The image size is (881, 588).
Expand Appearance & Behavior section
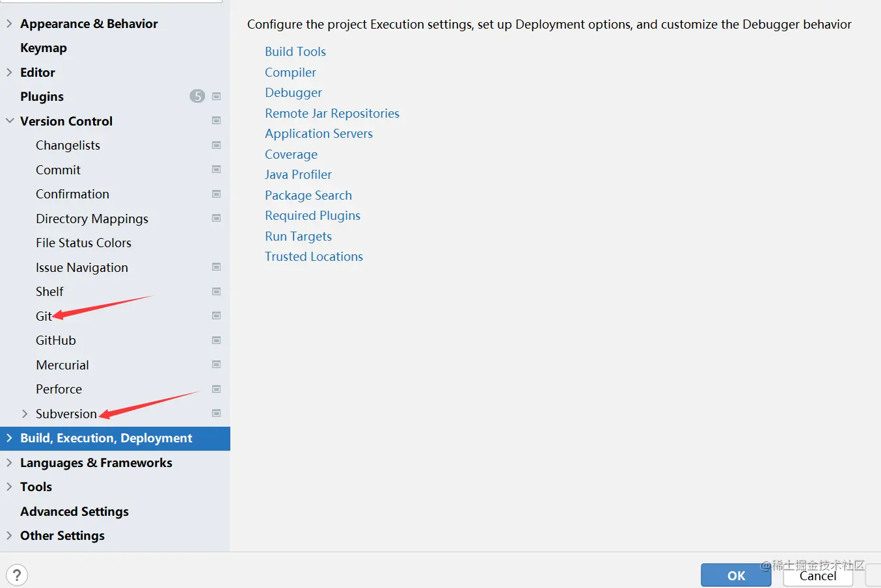point(10,23)
